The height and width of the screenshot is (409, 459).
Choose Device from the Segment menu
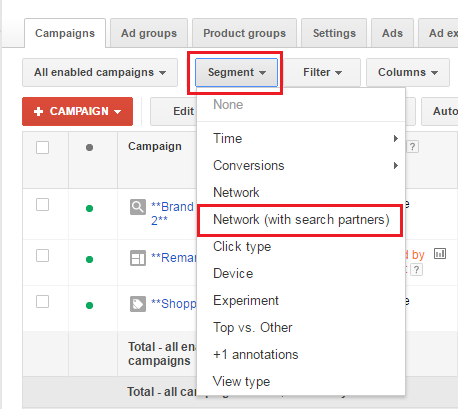pyautogui.click(x=233, y=273)
